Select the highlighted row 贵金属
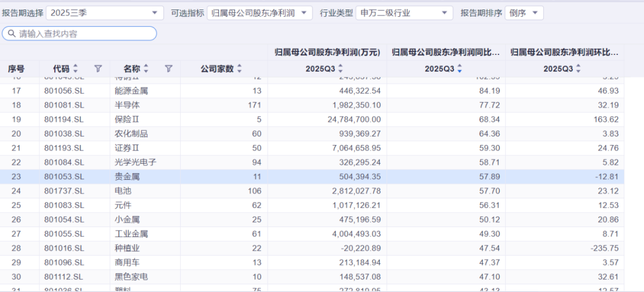The width and height of the screenshot is (644, 292). 312,177
